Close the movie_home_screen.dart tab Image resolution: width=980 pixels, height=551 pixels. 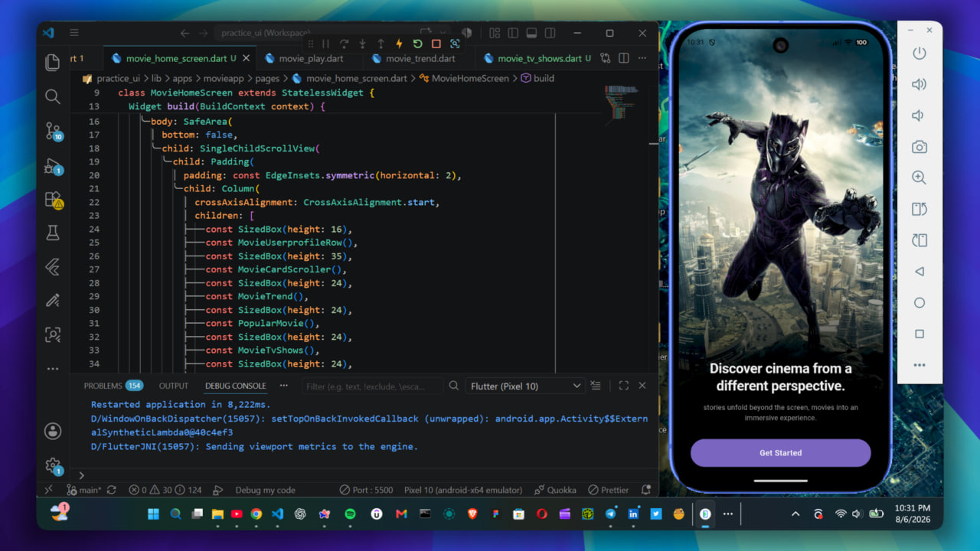point(247,58)
